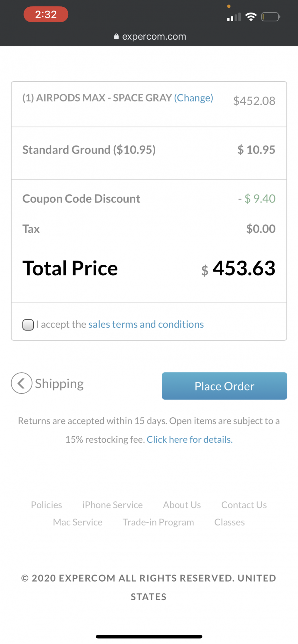Open the Contact Us footer link
This screenshot has width=298, height=644.
[x=244, y=505]
